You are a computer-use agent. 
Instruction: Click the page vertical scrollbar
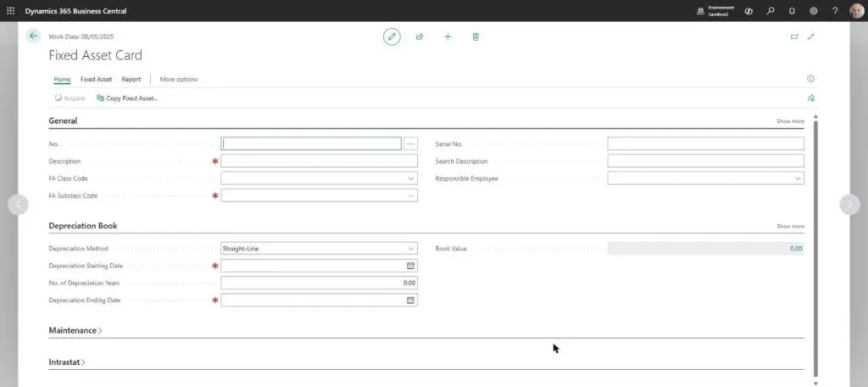point(815,248)
